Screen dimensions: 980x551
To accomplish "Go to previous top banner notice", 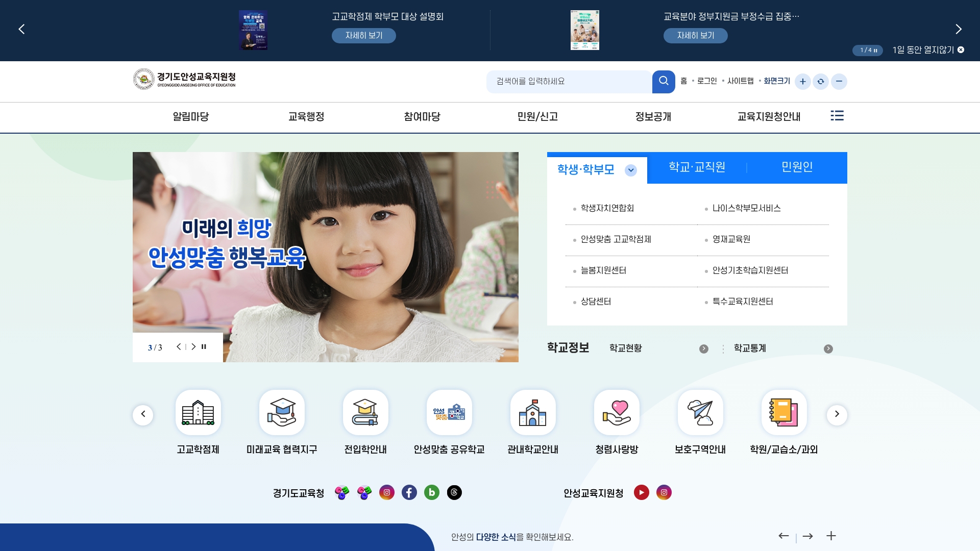I will (x=21, y=29).
